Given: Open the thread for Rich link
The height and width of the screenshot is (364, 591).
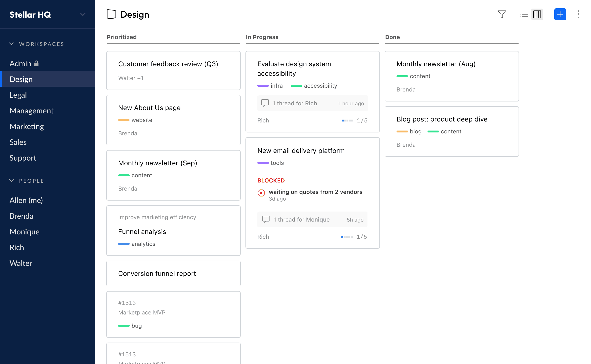Looking at the screenshot, I should [x=295, y=103].
